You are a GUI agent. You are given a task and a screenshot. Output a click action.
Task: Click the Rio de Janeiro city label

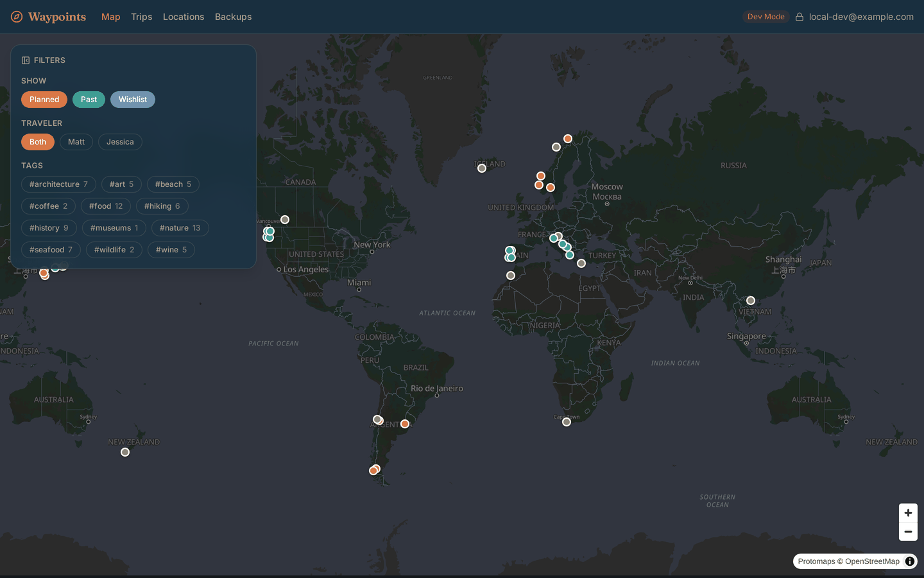coord(437,389)
